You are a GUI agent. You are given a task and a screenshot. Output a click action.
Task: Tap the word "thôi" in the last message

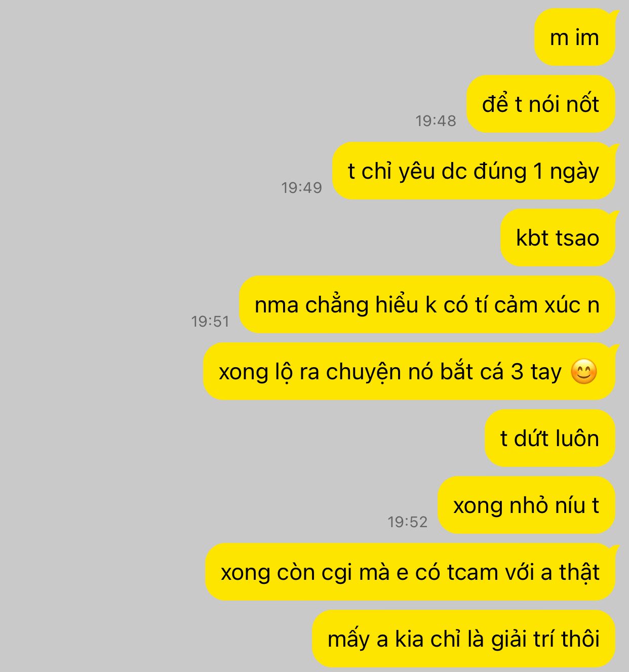[x=580, y=639]
